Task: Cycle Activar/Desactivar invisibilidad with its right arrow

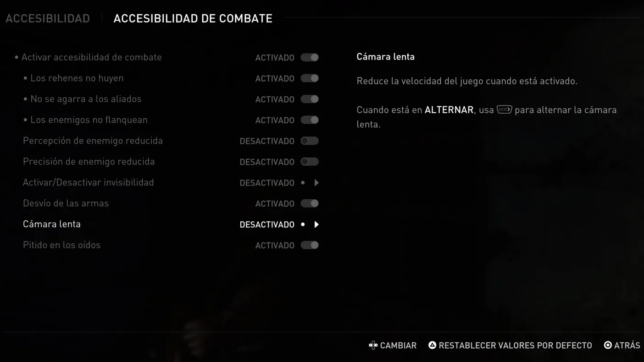Action: (x=316, y=183)
